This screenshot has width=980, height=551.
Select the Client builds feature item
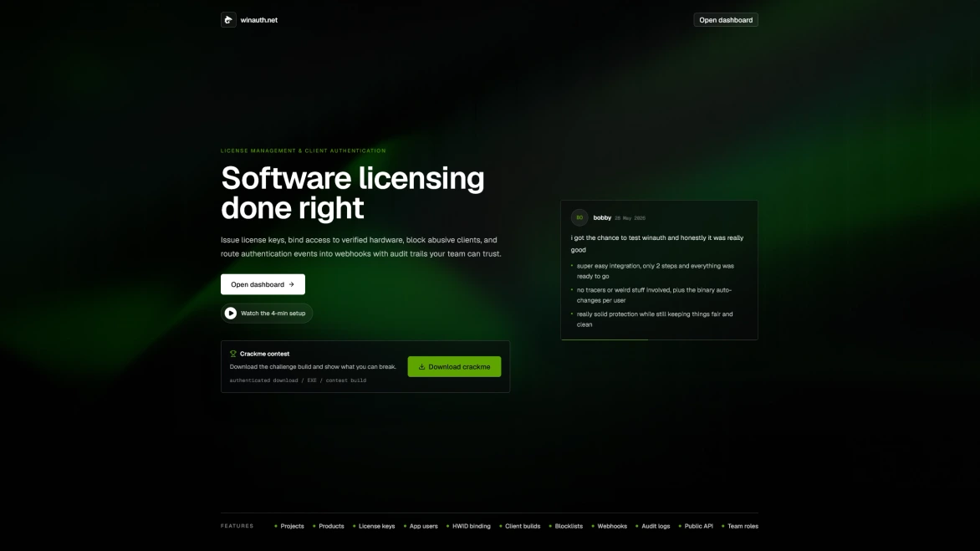tap(519, 526)
